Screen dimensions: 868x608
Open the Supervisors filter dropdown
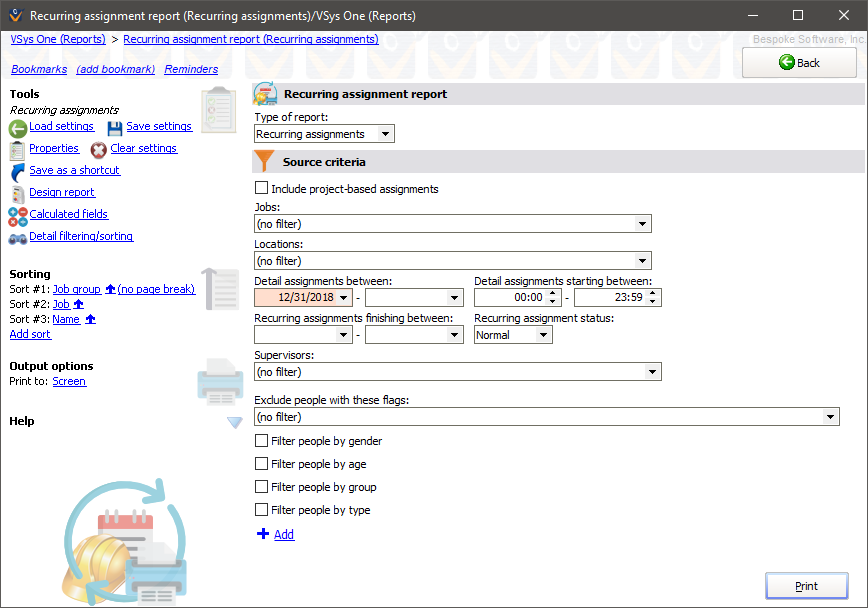coord(650,371)
